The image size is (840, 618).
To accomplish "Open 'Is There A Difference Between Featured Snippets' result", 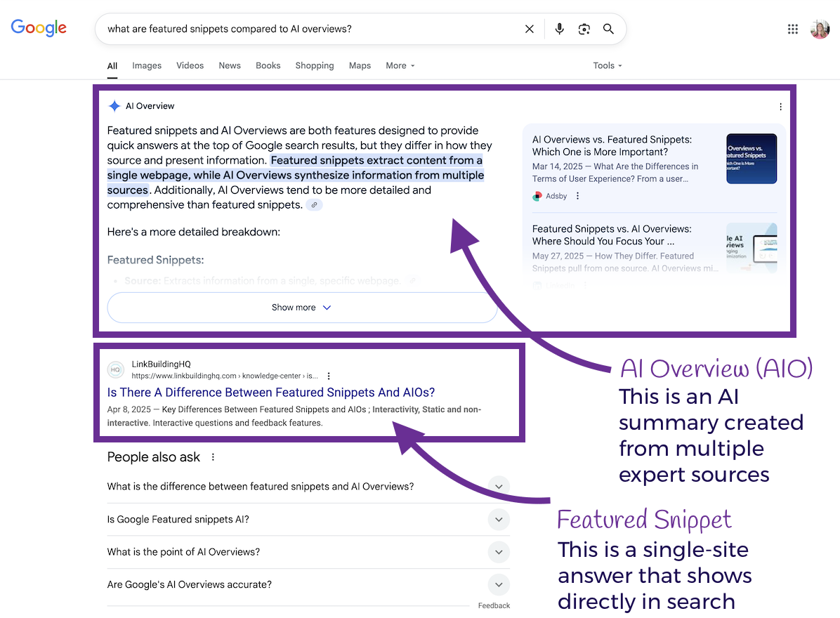I will (271, 393).
